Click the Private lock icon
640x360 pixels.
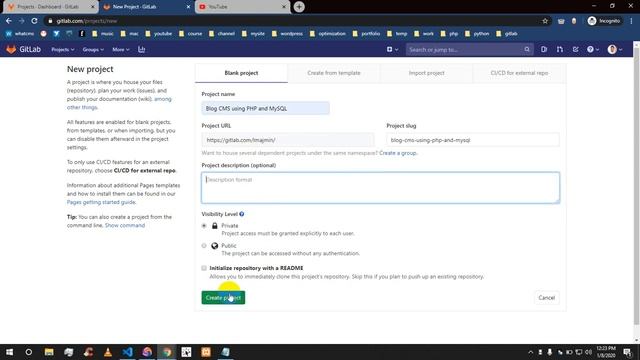pyautogui.click(x=215, y=226)
